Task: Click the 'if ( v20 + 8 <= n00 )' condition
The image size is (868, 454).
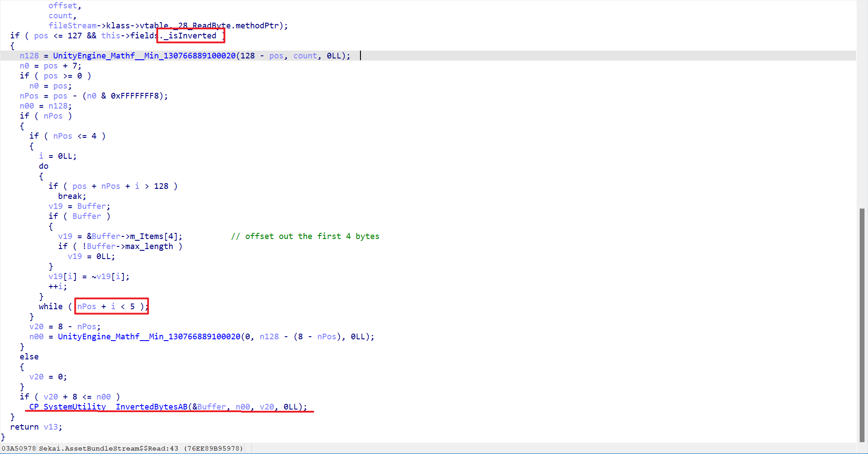Action: pos(70,397)
